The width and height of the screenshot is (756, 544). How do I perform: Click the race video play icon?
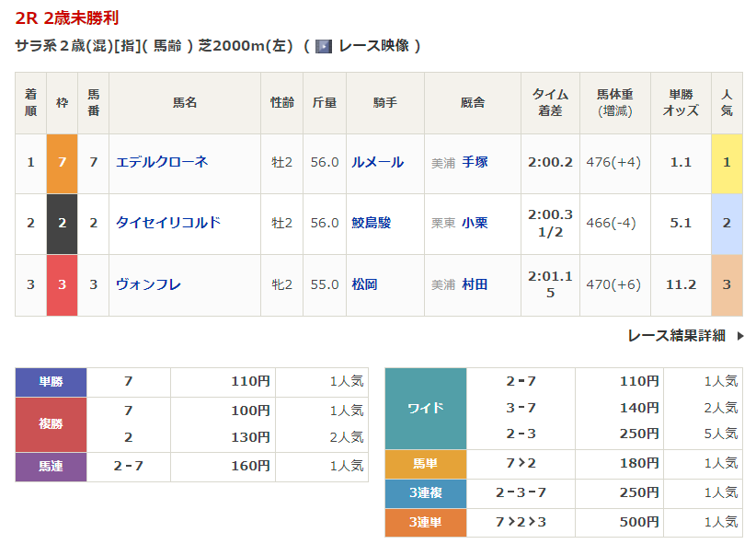pyautogui.click(x=323, y=45)
